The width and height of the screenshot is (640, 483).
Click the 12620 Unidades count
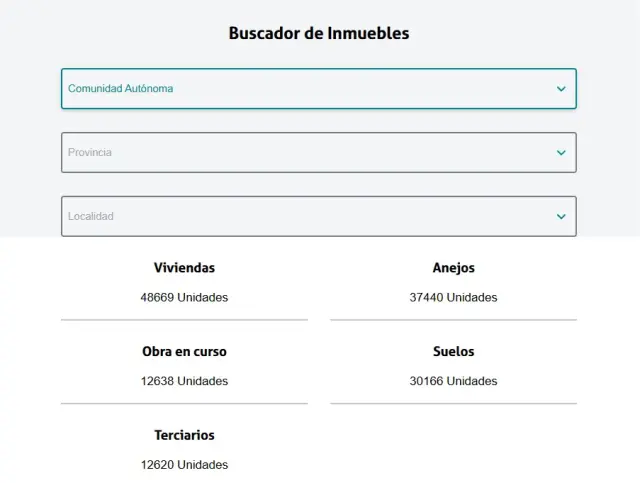coord(184,465)
